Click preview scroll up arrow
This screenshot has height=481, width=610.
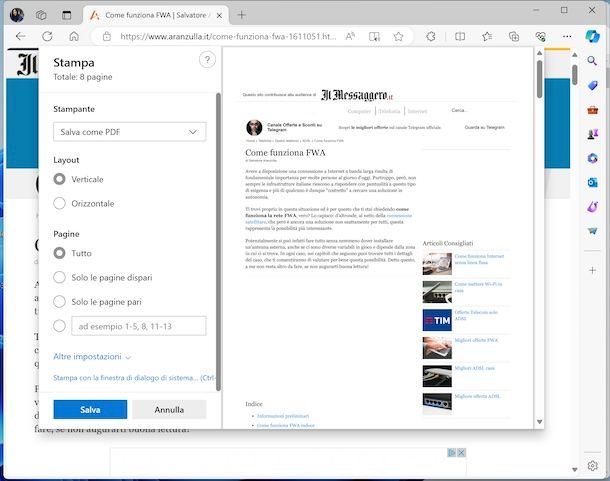pos(539,53)
